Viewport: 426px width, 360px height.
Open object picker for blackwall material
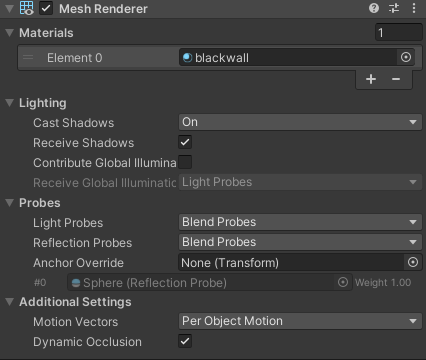406,57
